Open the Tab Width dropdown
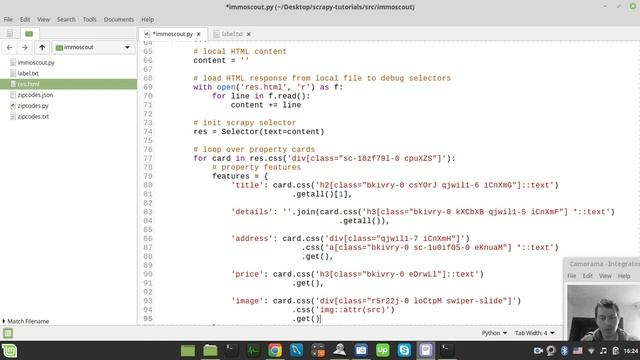640x360 pixels. pos(534,333)
